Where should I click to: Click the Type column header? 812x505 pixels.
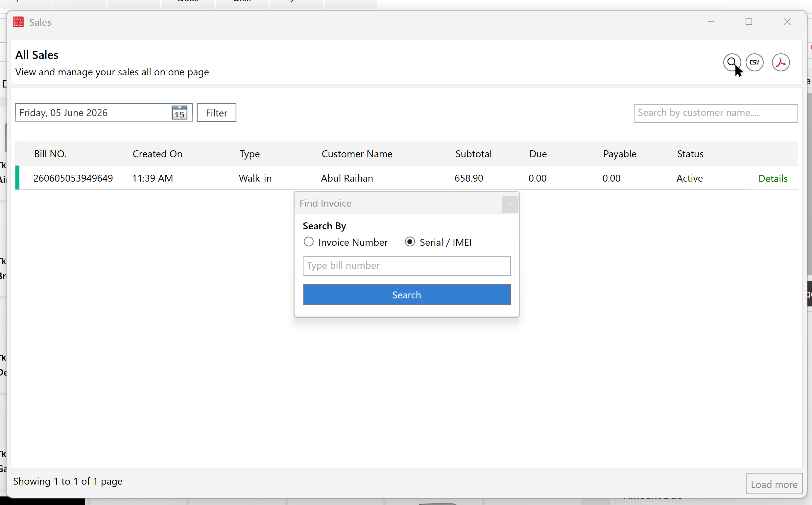(250, 154)
